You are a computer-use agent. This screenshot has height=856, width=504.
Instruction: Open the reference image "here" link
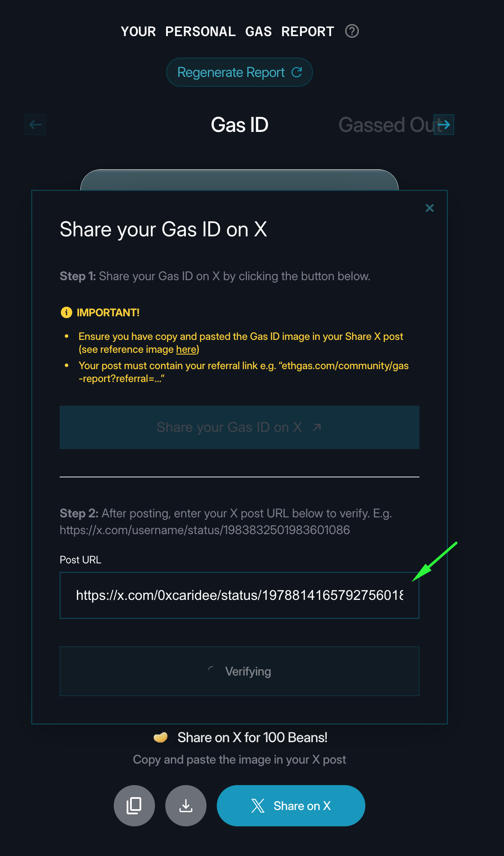[x=186, y=349]
